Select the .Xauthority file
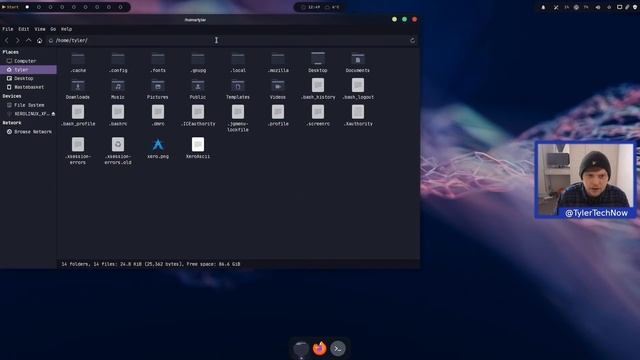 (x=358, y=116)
